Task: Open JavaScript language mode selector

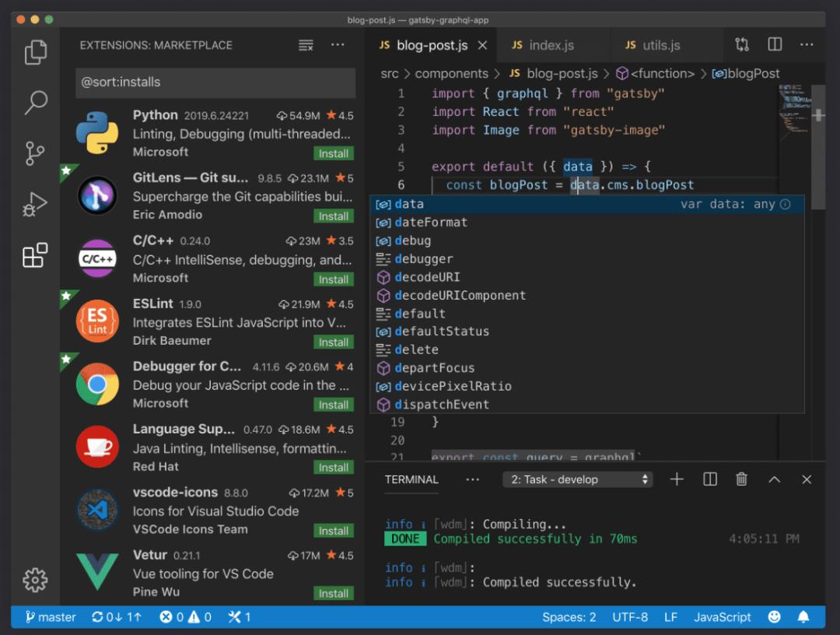Action: click(x=722, y=617)
